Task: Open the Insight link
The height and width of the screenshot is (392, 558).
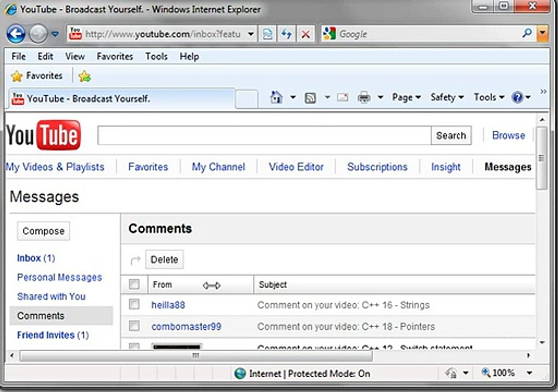Action: [446, 167]
